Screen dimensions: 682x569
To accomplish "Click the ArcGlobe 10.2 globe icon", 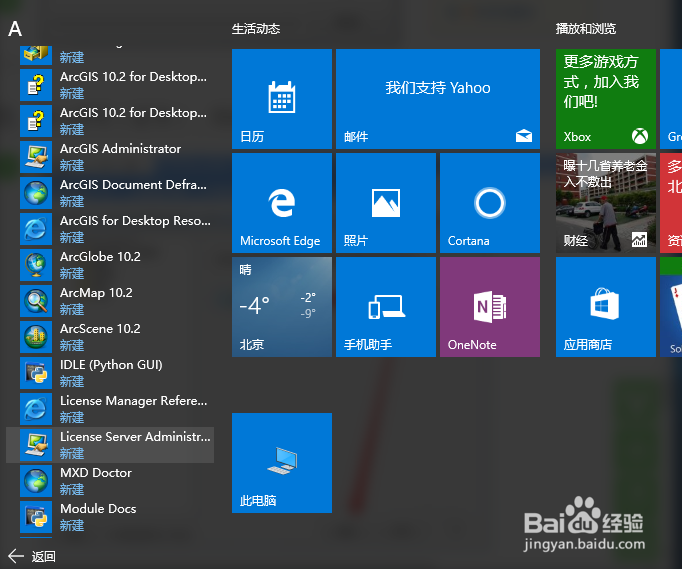I will 36,265.
